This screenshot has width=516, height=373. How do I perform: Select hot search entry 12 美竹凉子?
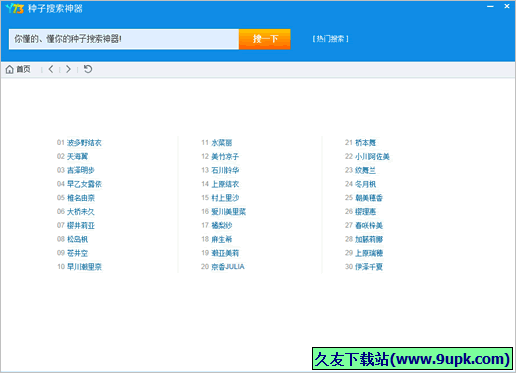(x=225, y=156)
